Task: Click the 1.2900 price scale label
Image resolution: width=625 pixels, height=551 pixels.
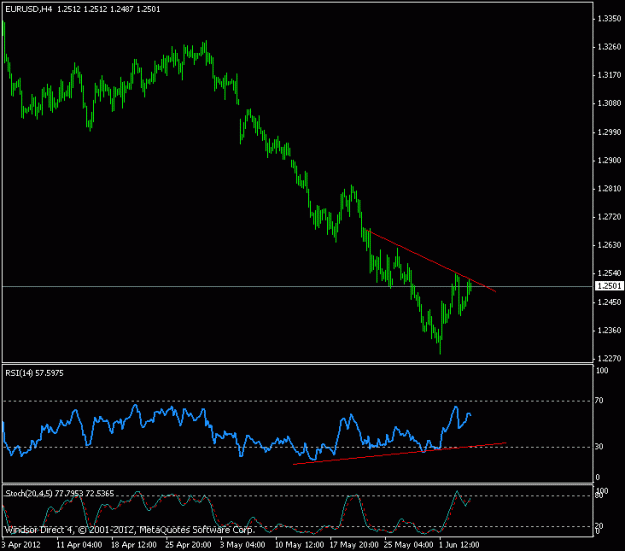Action: click(609, 161)
